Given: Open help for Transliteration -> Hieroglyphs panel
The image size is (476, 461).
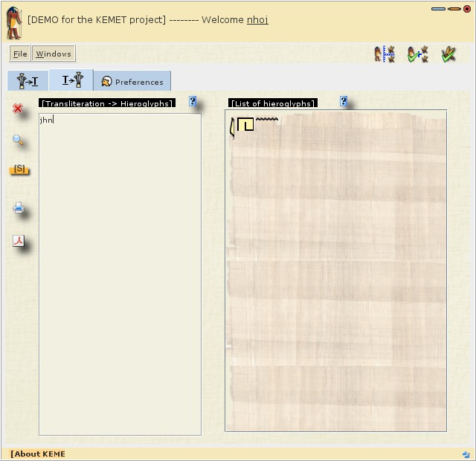Looking at the screenshot, I should [193, 102].
